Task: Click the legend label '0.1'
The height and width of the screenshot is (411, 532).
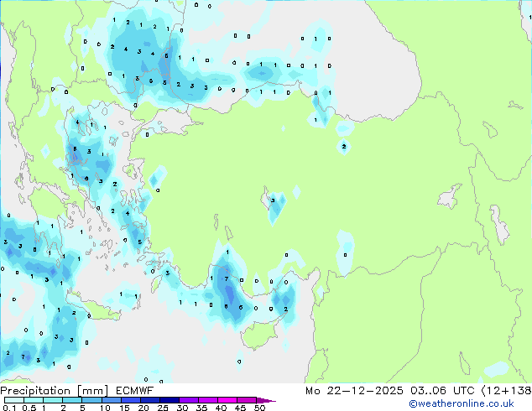Action: point(9,408)
